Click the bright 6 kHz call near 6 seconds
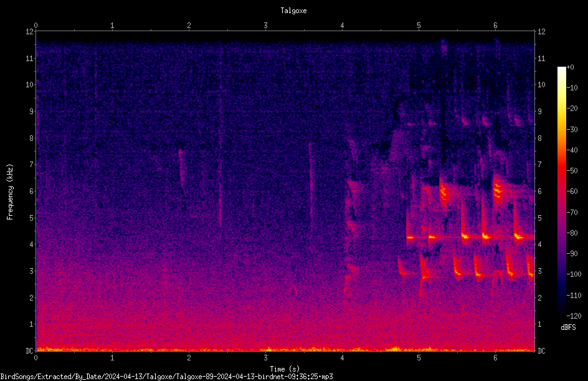Image resolution: width=588 pixels, height=381 pixels. click(x=498, y=188)
